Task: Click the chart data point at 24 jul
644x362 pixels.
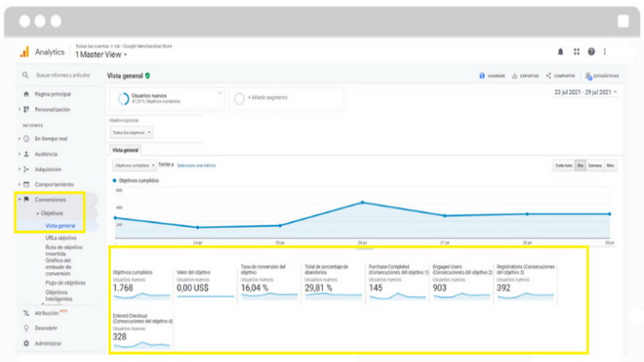Action: point(198,227)
